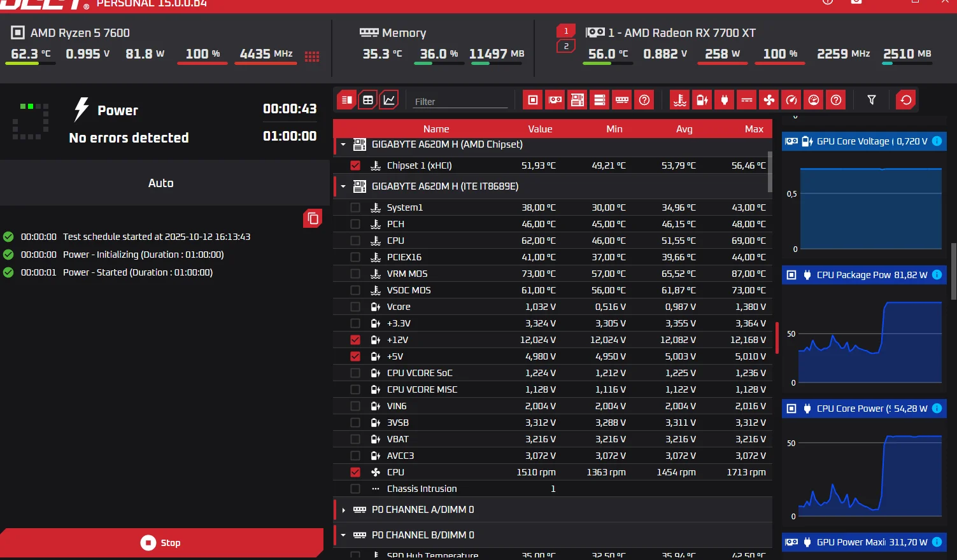Screen dimensions: 957x560
Task: Select the 'Power - Initializing' log entry
Action: (143, 255)
